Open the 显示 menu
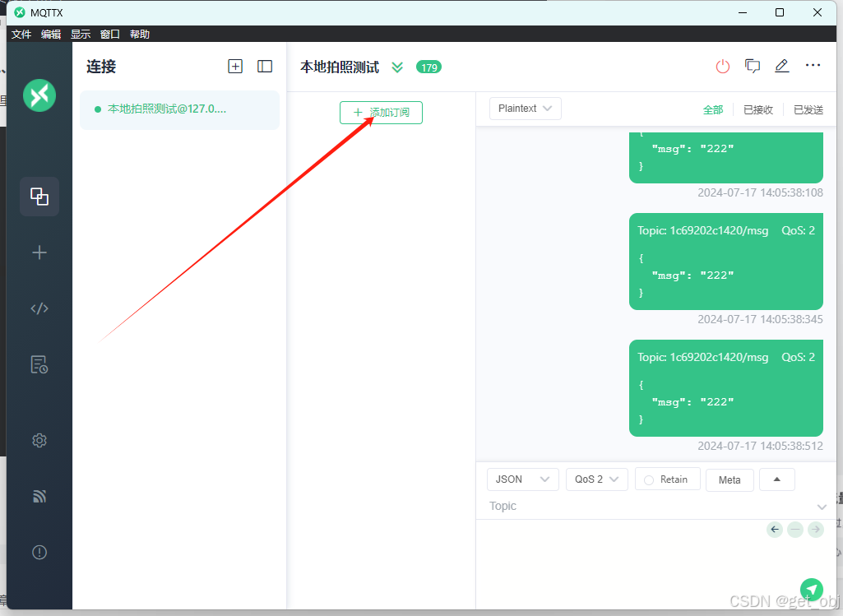Screen dimensions: 843x616 (x=81, y=35)
